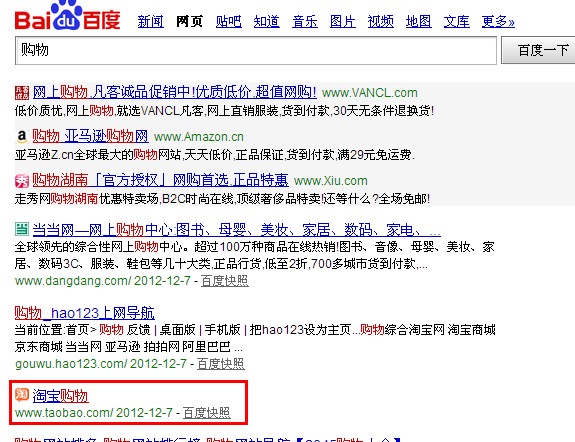Click the green Dangdang favicon icon
The width and height of the screenshot is (575, 442).
click(x=22, y=229)
